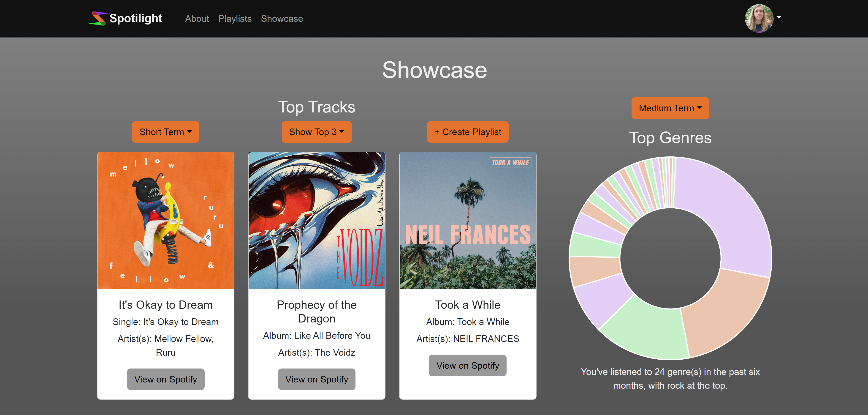View Prophecy of the Dragon on Spotify
The image size is (868, 415).
pos(316,379)
